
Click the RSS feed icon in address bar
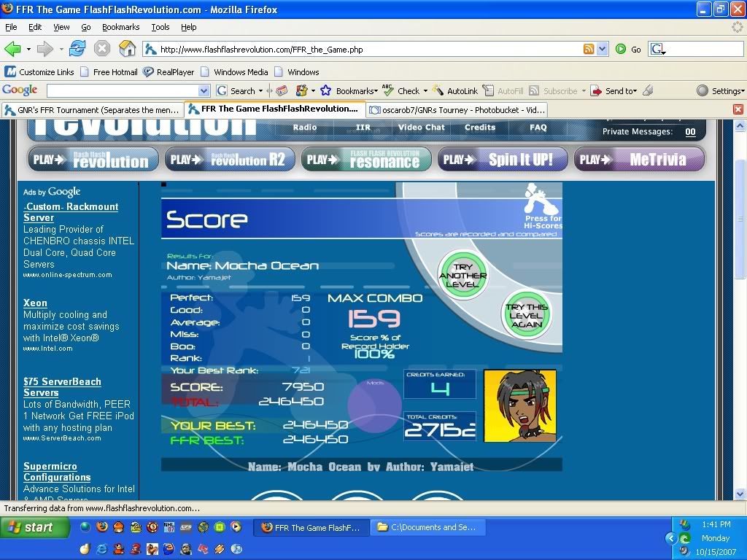589,49
